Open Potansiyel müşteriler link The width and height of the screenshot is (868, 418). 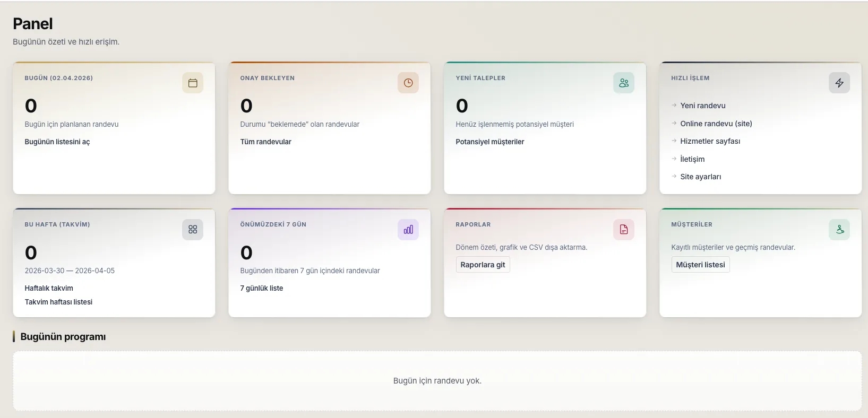[489, 142]
